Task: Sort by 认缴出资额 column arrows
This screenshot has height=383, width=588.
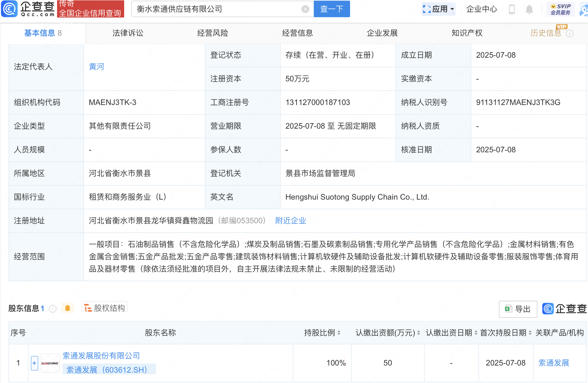Action: [x=418, y=333]
